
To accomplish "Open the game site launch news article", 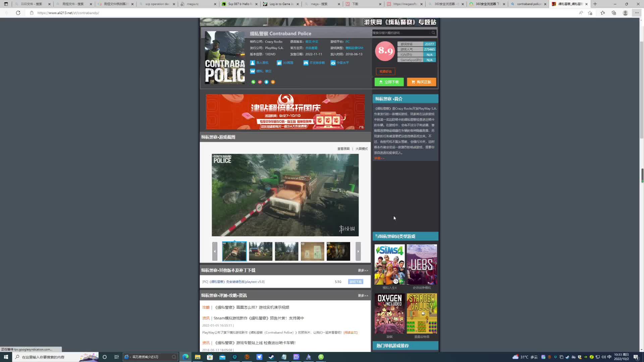I will pyautogui.click(x=255, y=343).
